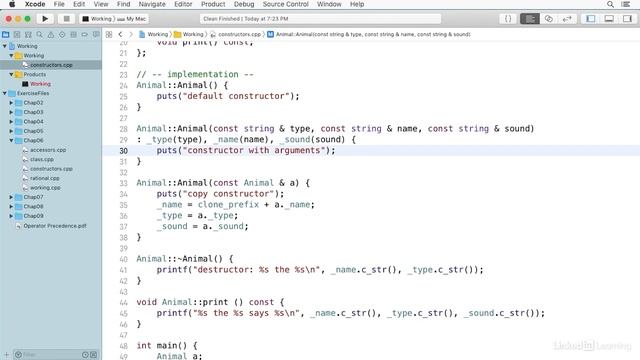The height and width of the screenshot is (360, 640).
Task: Focus the navigator Filter field
Action: (50, 355)
